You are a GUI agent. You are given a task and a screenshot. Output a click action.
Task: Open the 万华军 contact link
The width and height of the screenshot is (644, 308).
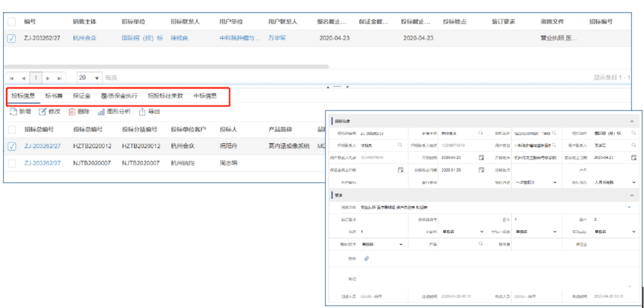tap(277, 38)
